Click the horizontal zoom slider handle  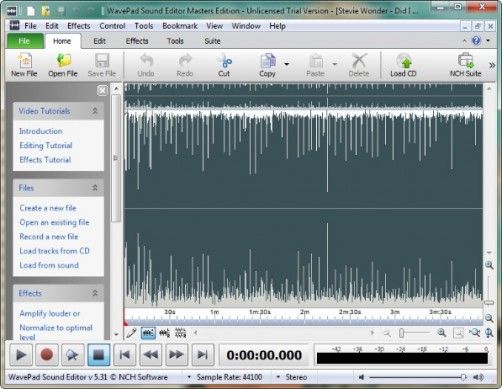click(402, 333)
